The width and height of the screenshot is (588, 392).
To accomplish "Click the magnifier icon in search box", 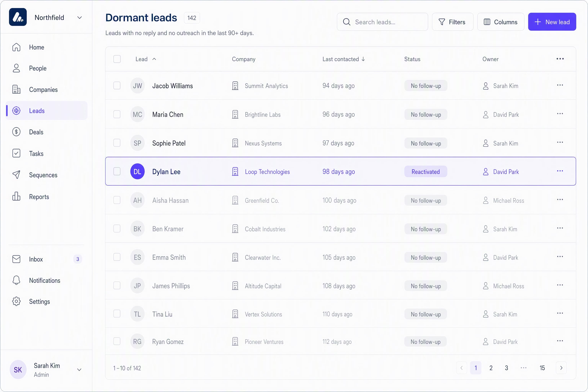I will (346, 22).
